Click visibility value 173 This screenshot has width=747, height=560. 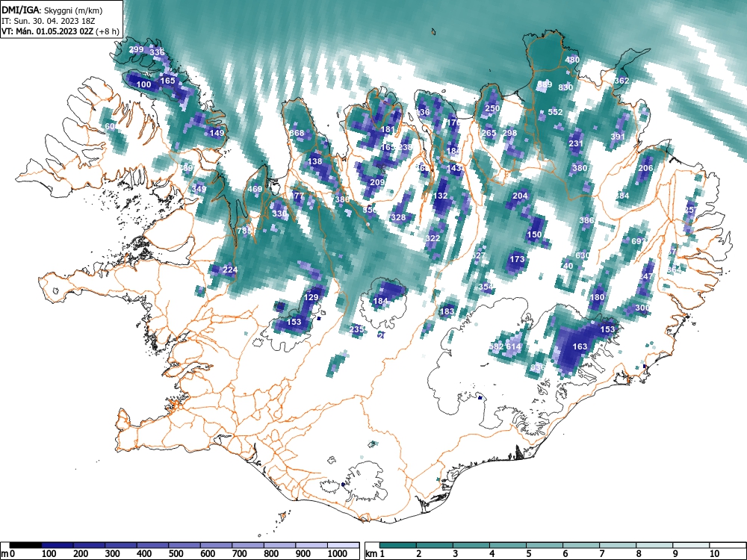(517, 260)
